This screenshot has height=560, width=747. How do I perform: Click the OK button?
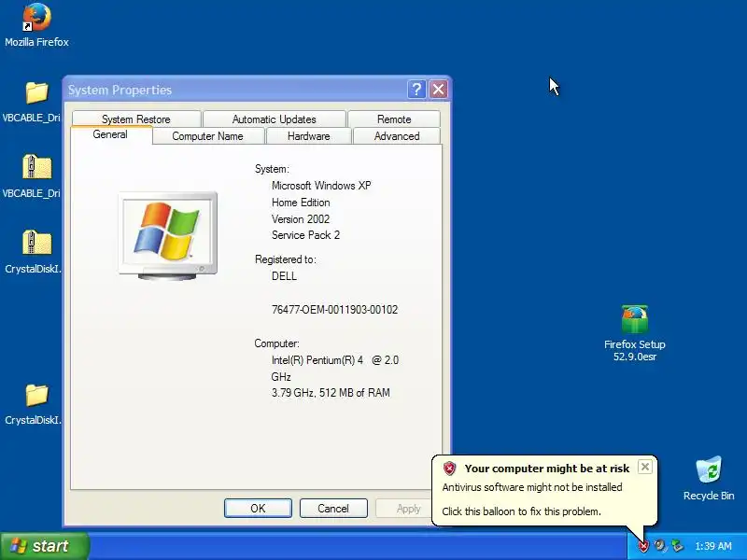pos(258,509)
